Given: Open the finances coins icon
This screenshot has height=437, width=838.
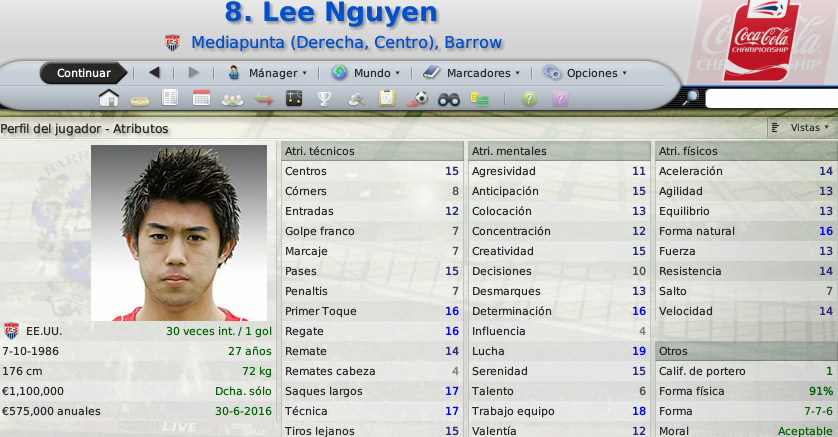Looking at the screenshot, I should pos(479,99).
